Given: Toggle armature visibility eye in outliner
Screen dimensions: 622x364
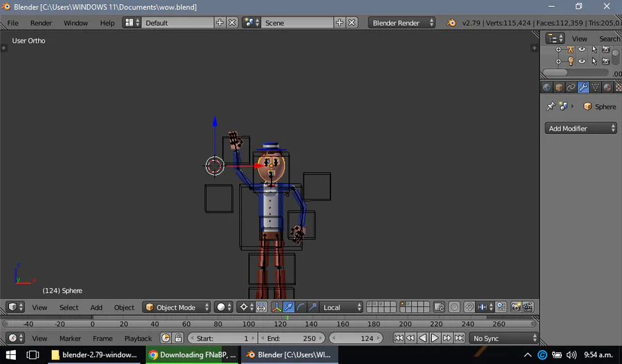Looking at the screenshot, I should pyautogui.click(x=582, y=50).
